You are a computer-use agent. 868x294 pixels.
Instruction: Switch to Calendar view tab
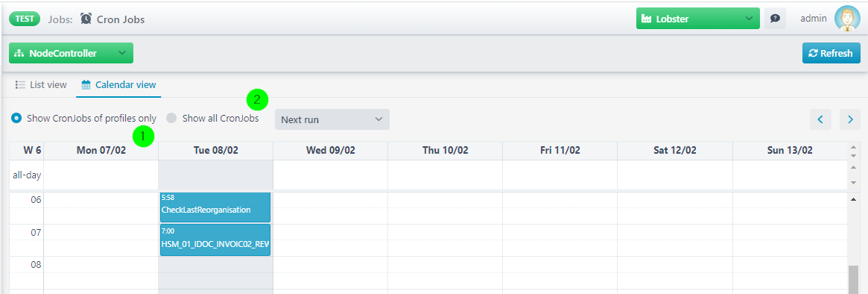point(118,85)
